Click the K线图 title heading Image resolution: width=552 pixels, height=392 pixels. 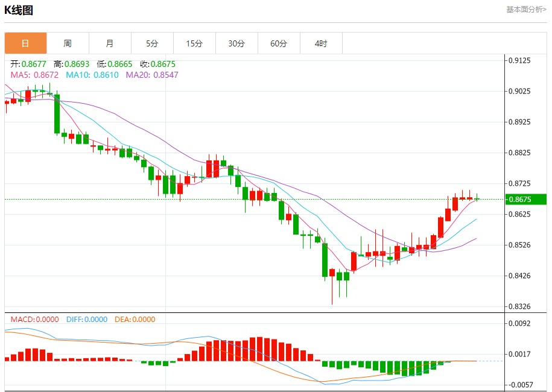point(19,10)
